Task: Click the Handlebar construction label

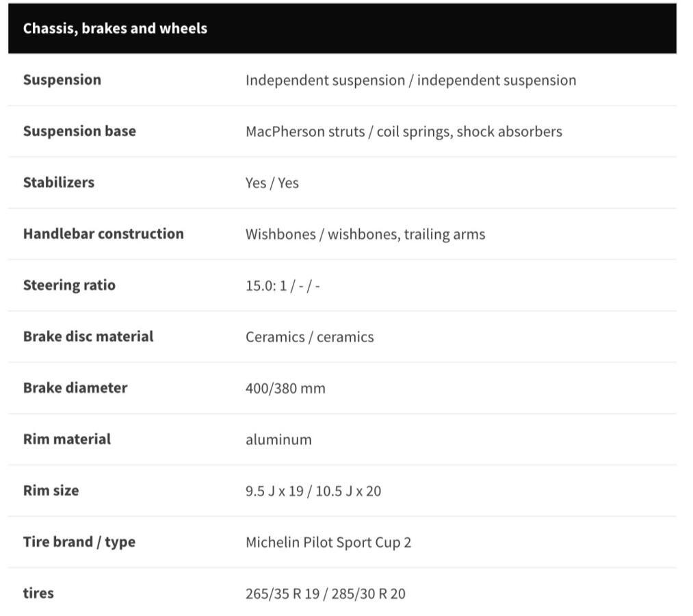Action: coord(103,233)
